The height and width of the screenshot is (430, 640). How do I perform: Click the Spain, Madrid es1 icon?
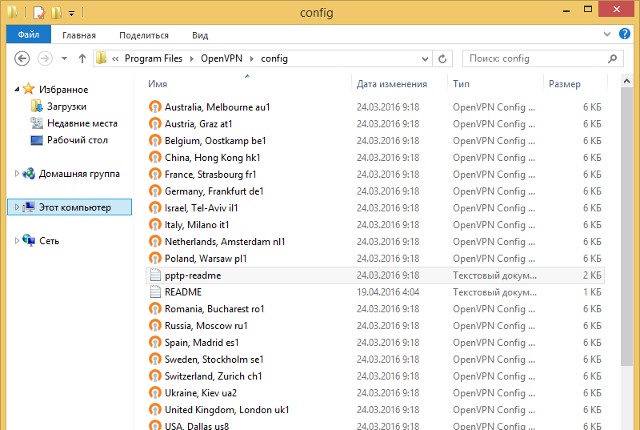point(155,342)
